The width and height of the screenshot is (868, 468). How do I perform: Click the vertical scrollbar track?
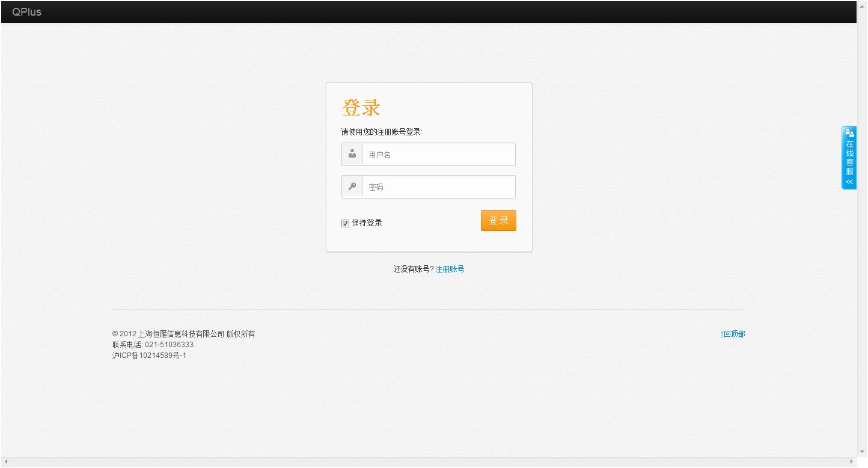862,241
